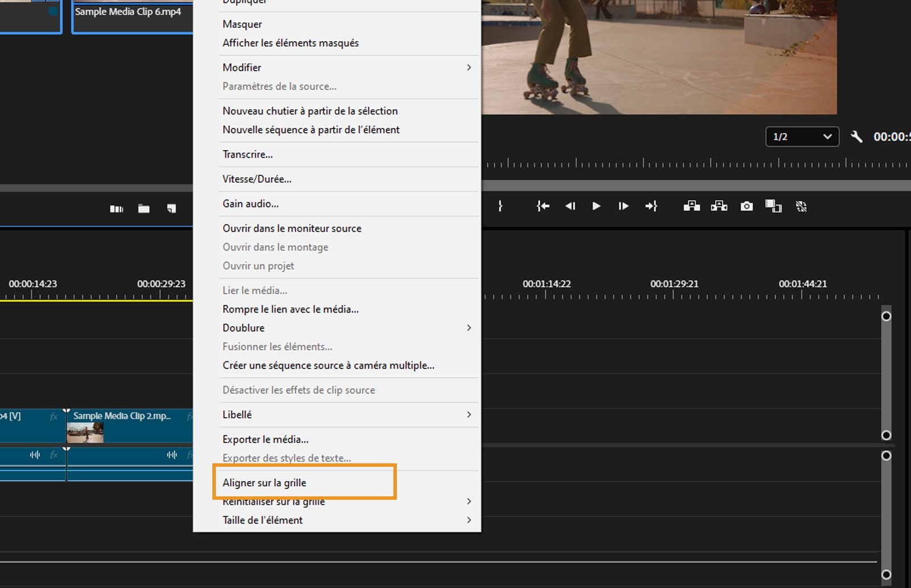Click Exporter le média
911x588 pixels.
coord(265,439)
